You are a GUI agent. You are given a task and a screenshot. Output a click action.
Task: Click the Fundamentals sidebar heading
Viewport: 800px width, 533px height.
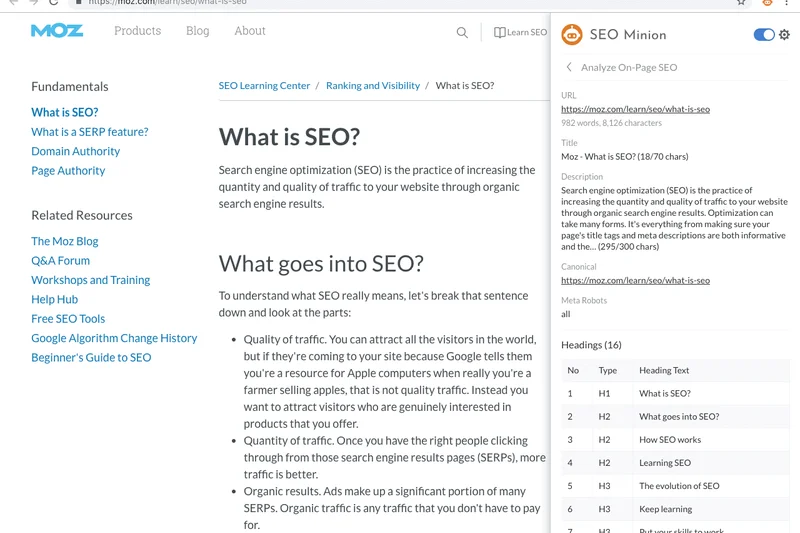tap(69, 87)
